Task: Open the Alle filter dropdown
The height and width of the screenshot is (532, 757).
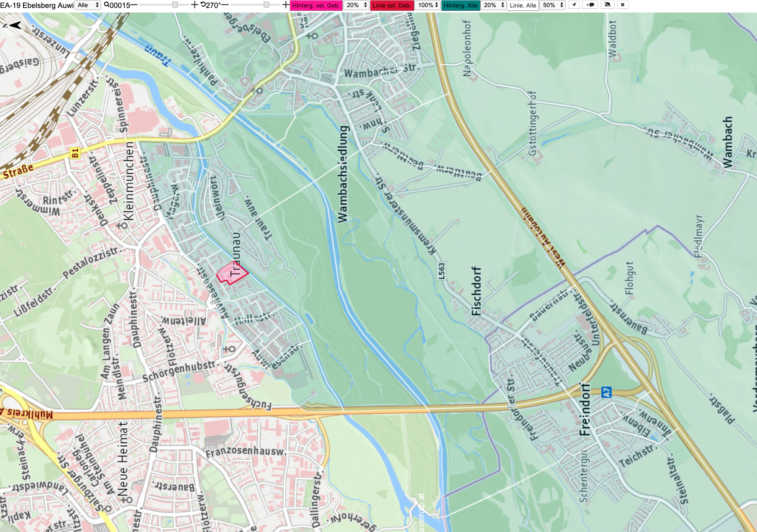Action: (88, 5)
